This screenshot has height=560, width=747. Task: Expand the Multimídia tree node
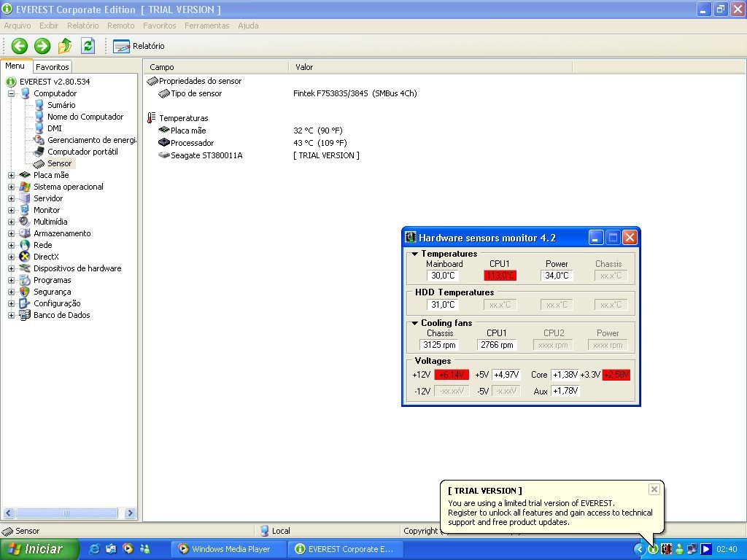click(x=11, y=222)
